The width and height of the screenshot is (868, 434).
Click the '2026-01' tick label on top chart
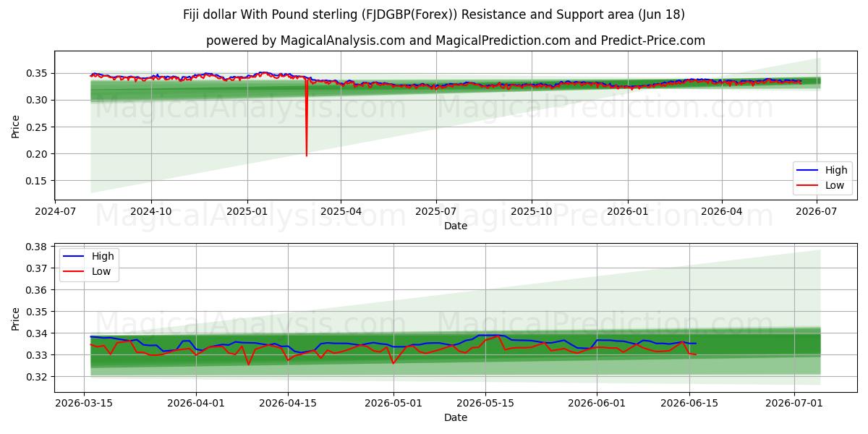coord(627,212)
